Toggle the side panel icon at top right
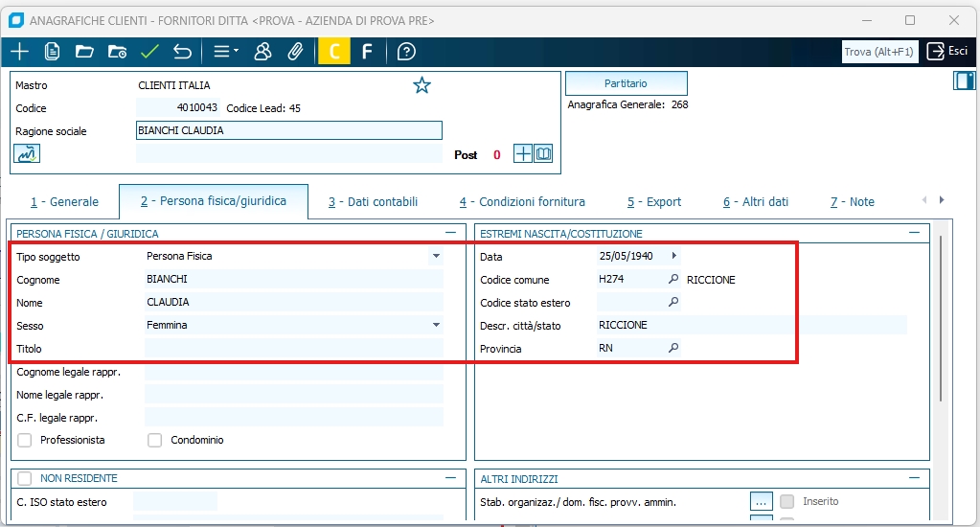The height and width of the screenshot is (527, 980). tap(965, 80)
